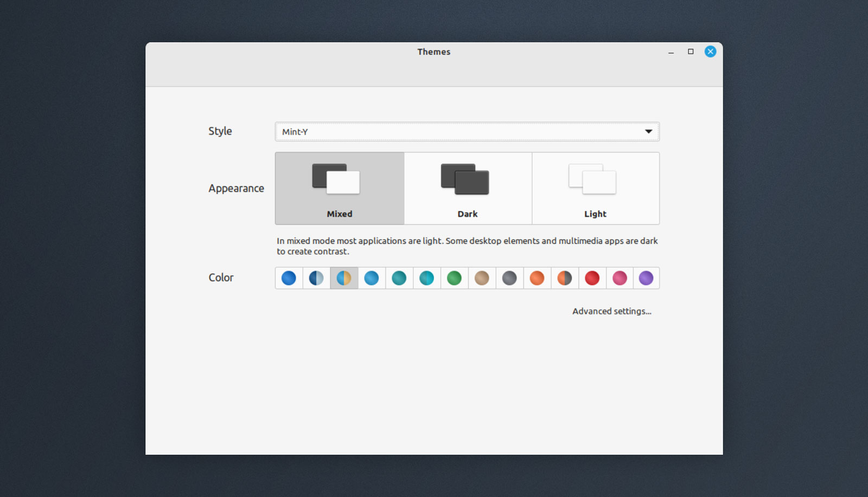The height and width of the screenshot is (497, 868).
Task: Pick the two-tone navy and pale blue swatch
Action: pos(316,278)
